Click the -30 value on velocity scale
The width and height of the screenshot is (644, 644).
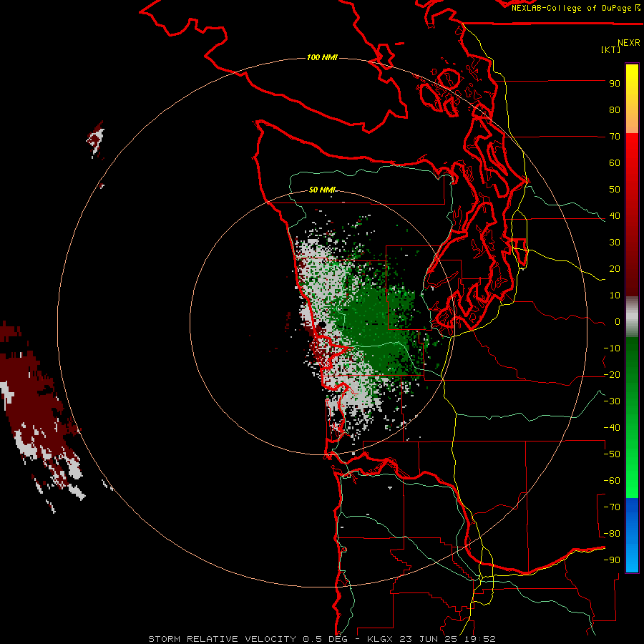[612, 401]
